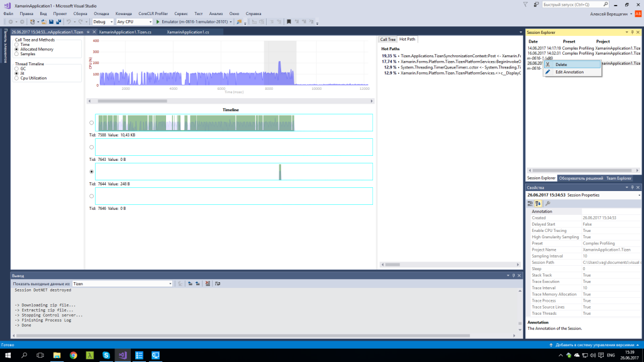Click the Undo arrow in the toolbar
The width and height of the screenshot is (644, 362).
coord(69,22)
